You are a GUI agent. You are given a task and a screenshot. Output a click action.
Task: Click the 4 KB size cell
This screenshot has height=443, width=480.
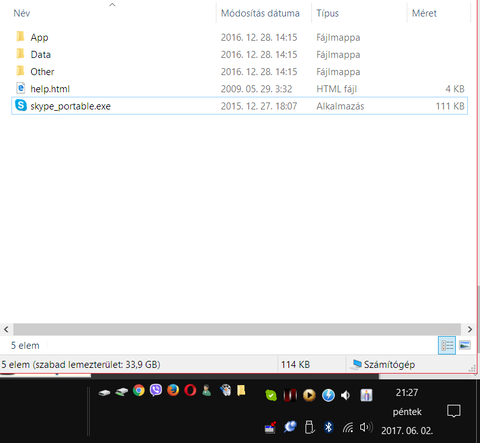455,89
